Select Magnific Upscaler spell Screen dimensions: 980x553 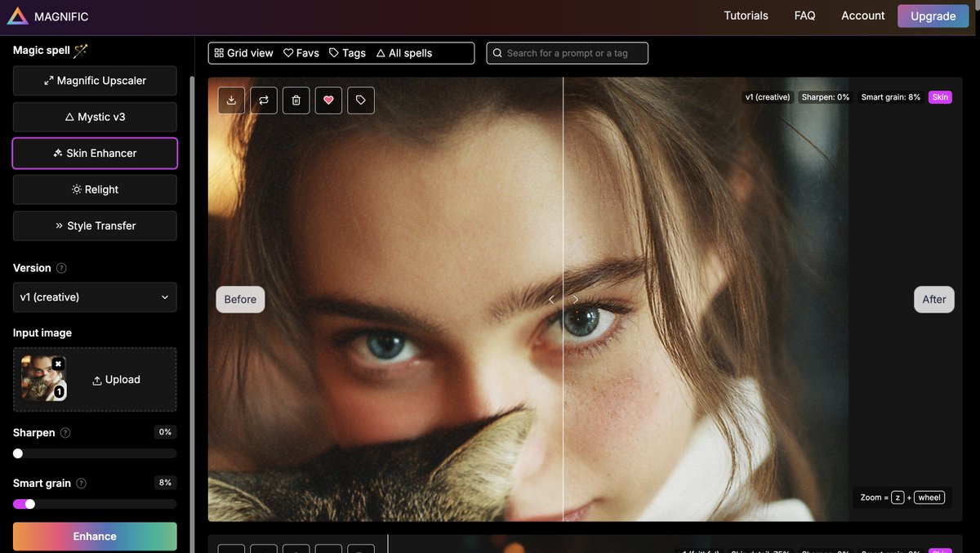pos(95,81)
